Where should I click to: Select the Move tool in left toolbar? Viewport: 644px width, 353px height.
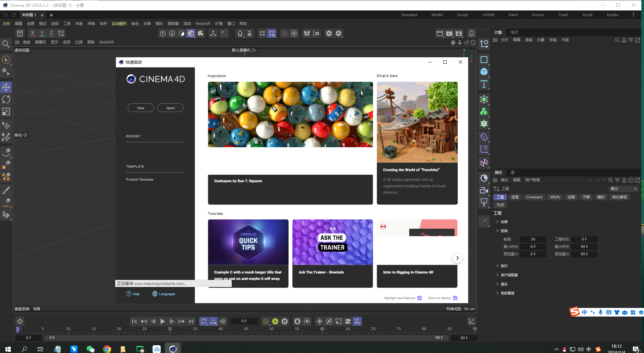tap(6, 87)
